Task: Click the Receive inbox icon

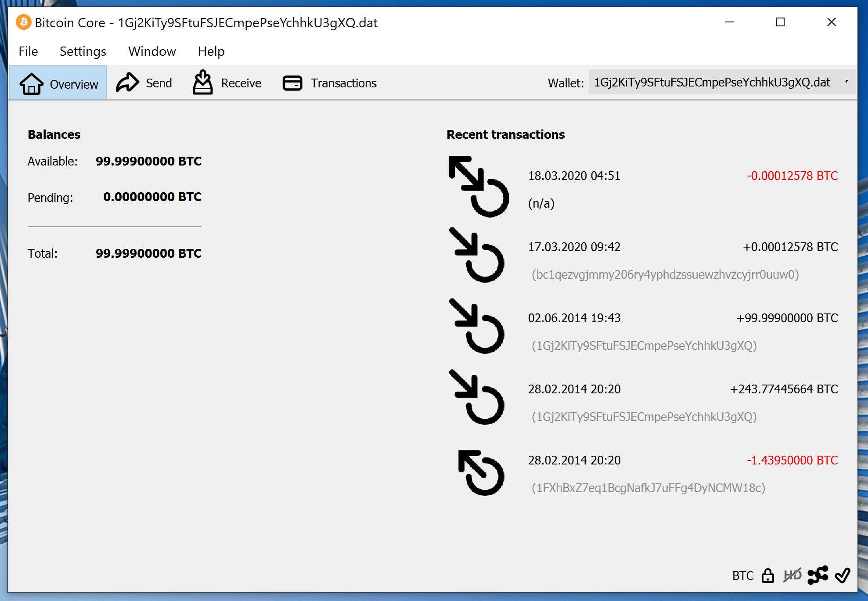Action: 202,82
